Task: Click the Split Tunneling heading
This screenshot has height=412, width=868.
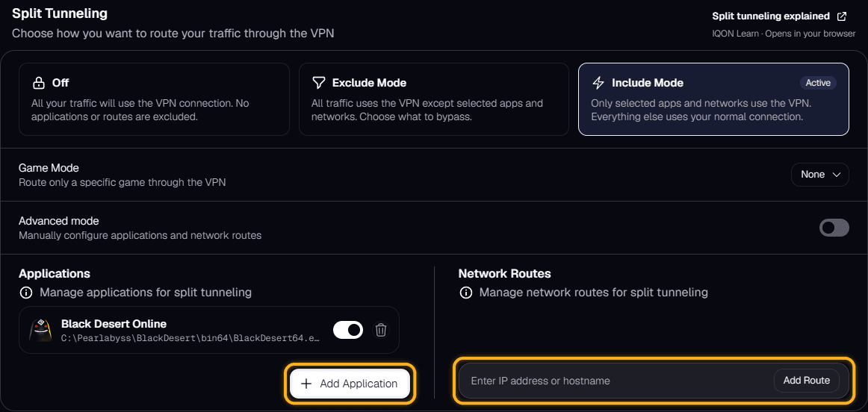Action: (x=60, y=13)
